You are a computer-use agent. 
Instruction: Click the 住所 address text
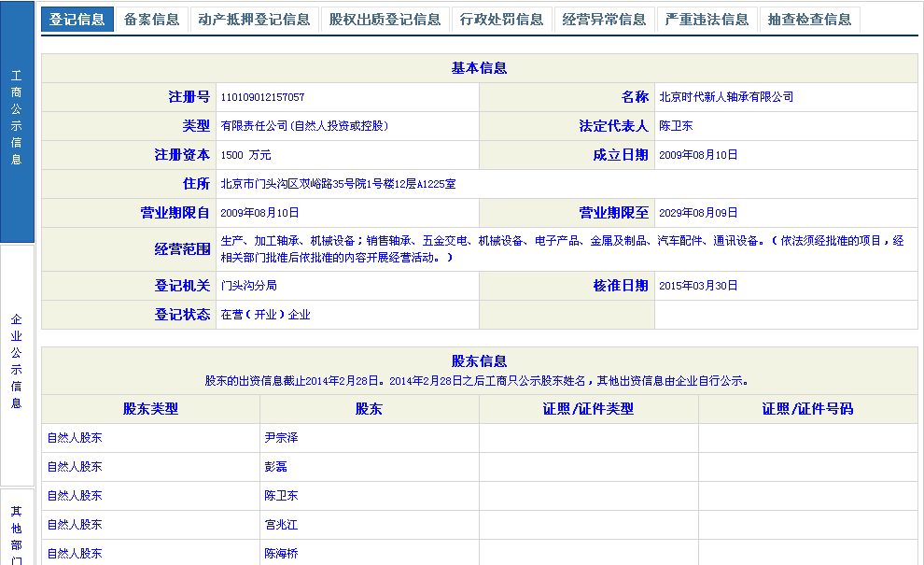click(x=338, y=184)
